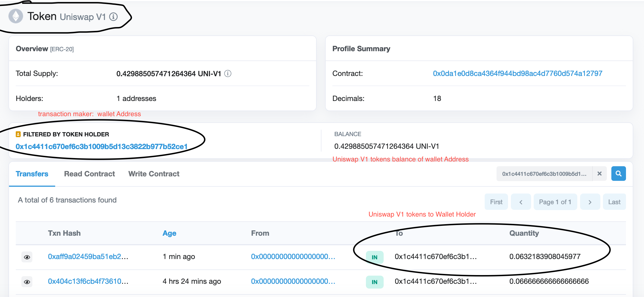This screenshot has height=297, width=644.
Task: Sort transfers by the Age column header
Action: [169, 233]
